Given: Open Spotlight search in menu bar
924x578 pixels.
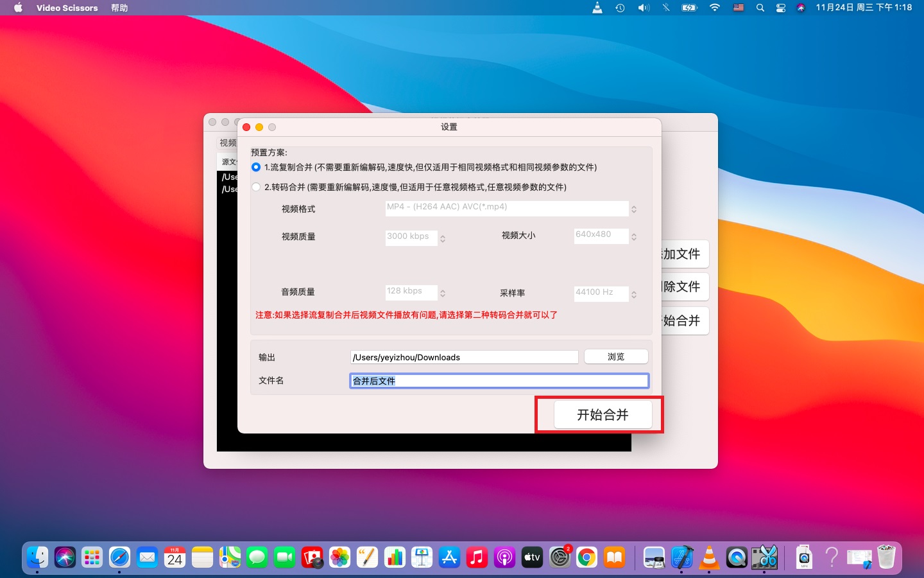Looking at the screenshot, I should [760, 8].
